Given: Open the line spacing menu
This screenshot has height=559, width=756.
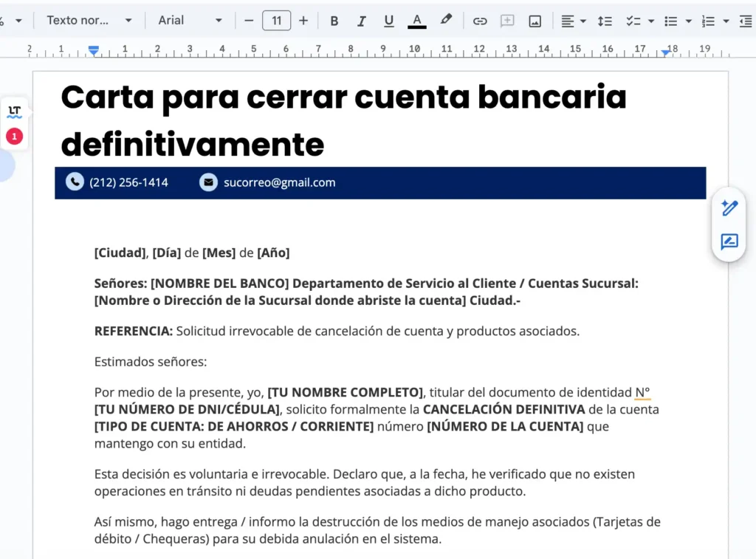Looking at the screenshot, I should pos(605,20).
